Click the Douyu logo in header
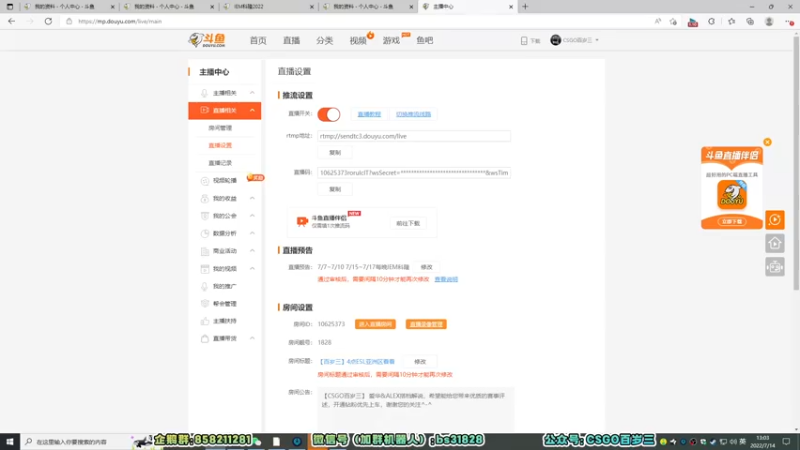Viewport: 800px width, 450px height. tap(207, 40)
